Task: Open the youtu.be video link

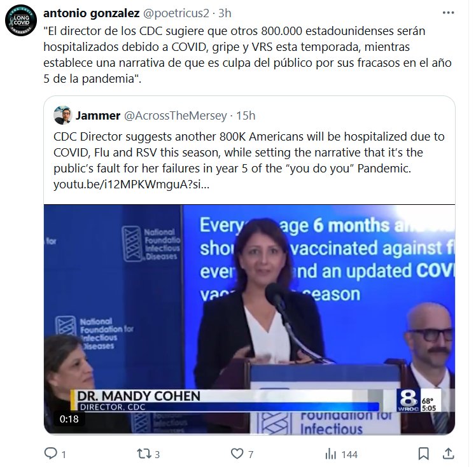Action: tap(132, 184)
